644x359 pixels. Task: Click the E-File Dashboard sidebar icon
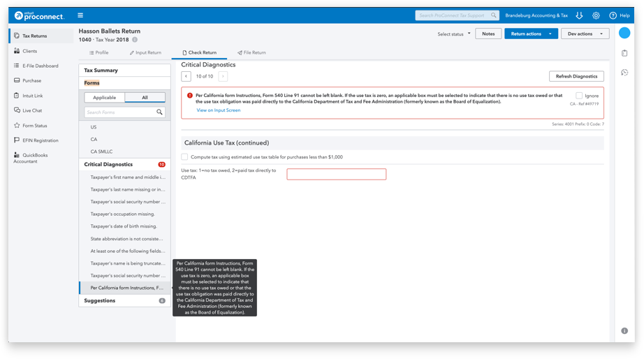coord(17,66)
